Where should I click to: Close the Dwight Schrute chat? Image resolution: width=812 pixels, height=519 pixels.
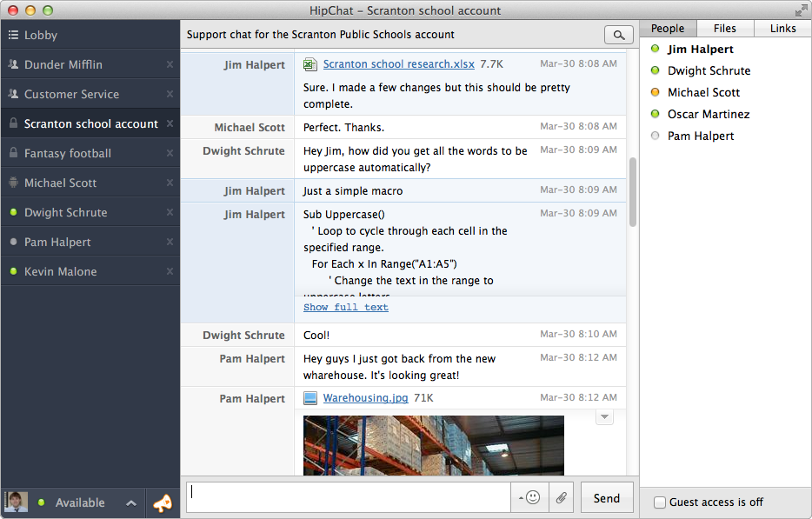click(170, 212)
